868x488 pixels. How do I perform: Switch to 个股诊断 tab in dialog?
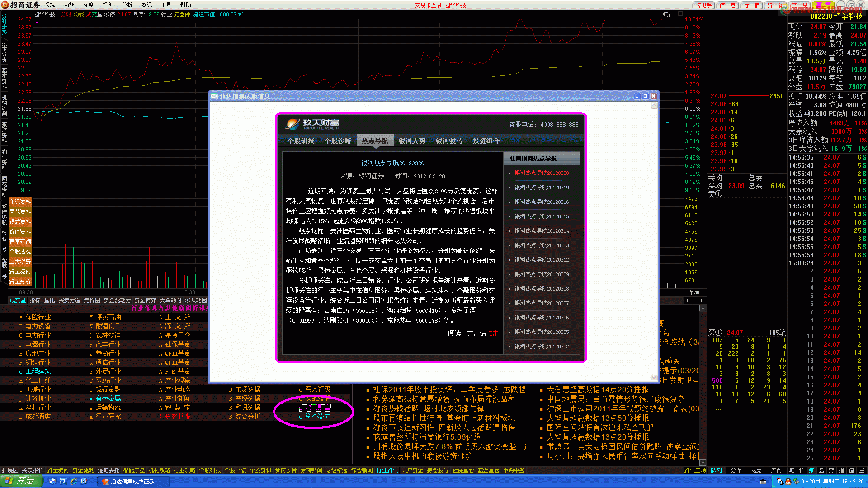click(338, 141)
